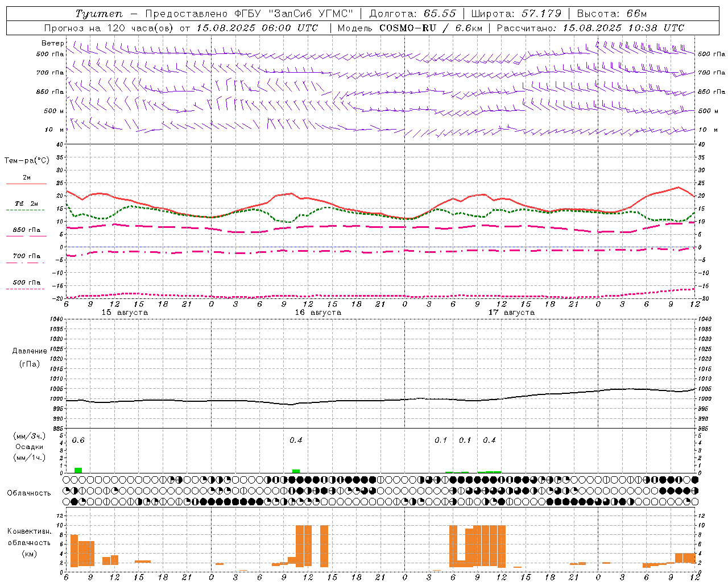This screenshot has height=582, width=728.
Task: Click the solid red '2м' legend line sample
Action: (26, 184)
